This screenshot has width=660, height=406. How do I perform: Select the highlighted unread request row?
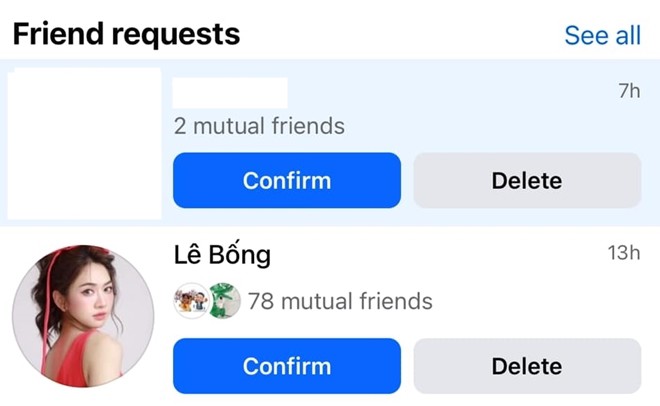(330, 143)
